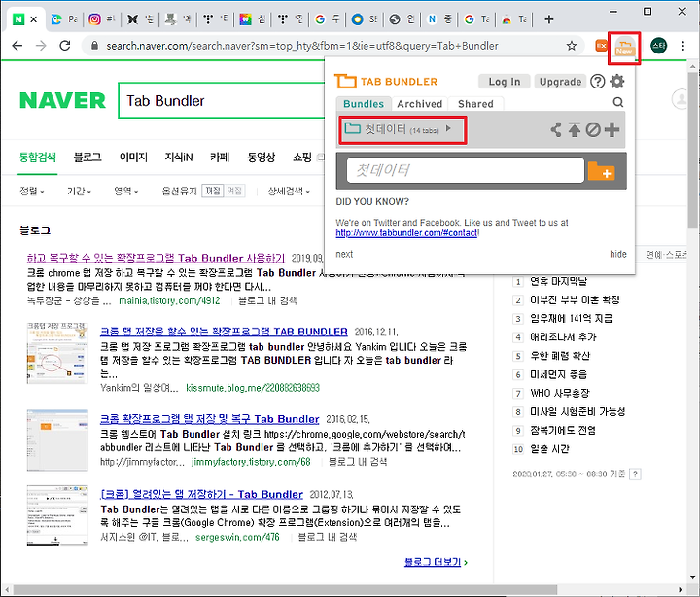Click the orange extension icon beside Tab Bundler
The image size is (700, 597).
click(602, 46)
